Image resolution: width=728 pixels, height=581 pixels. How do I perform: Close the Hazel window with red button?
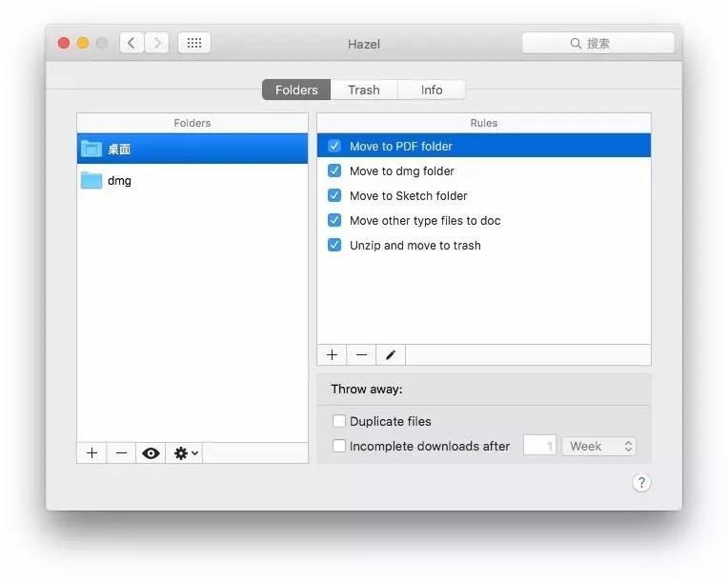[x=64, y=43]
